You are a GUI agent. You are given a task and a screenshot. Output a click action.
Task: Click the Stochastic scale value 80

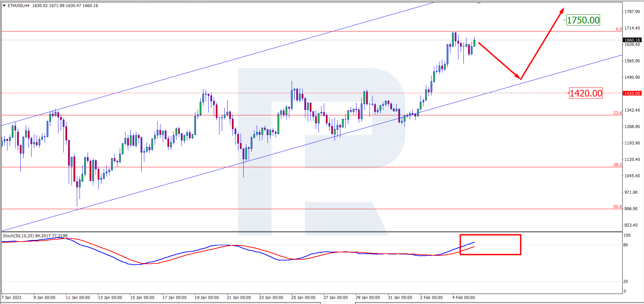[626, 245]
